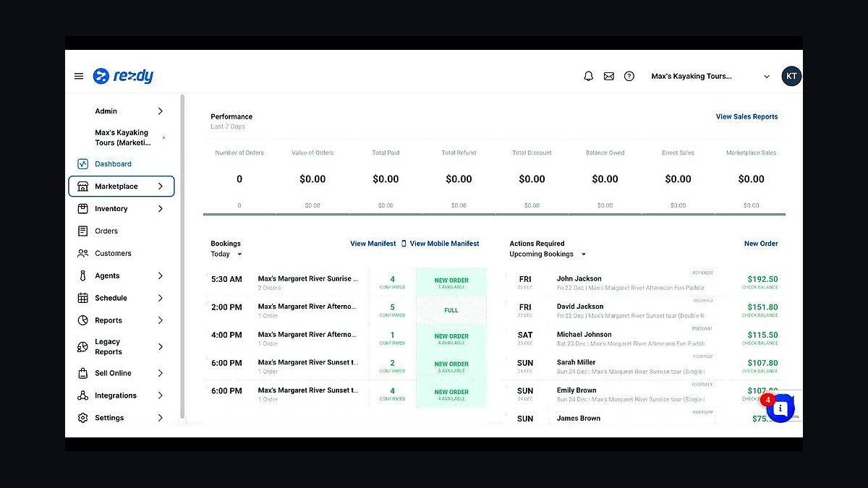The width and height of the screenshot is (868, 488).
Task: Open the hamburger navigation menu
Action: tap(79, 76)
